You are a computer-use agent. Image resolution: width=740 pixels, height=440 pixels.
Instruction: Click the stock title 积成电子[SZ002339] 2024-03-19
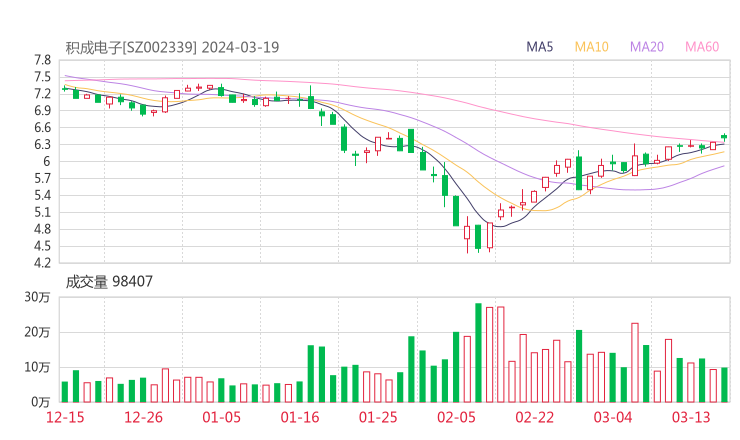172,47
